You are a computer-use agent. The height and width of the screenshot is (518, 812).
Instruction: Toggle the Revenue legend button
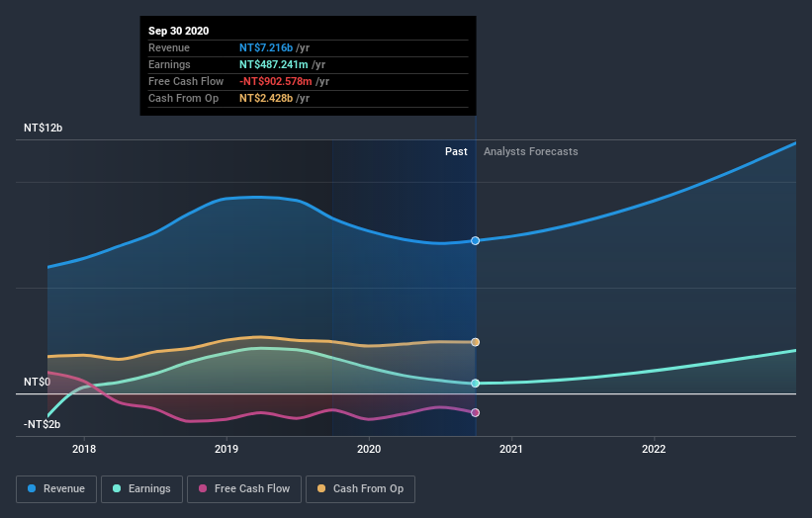pos(56,489)
